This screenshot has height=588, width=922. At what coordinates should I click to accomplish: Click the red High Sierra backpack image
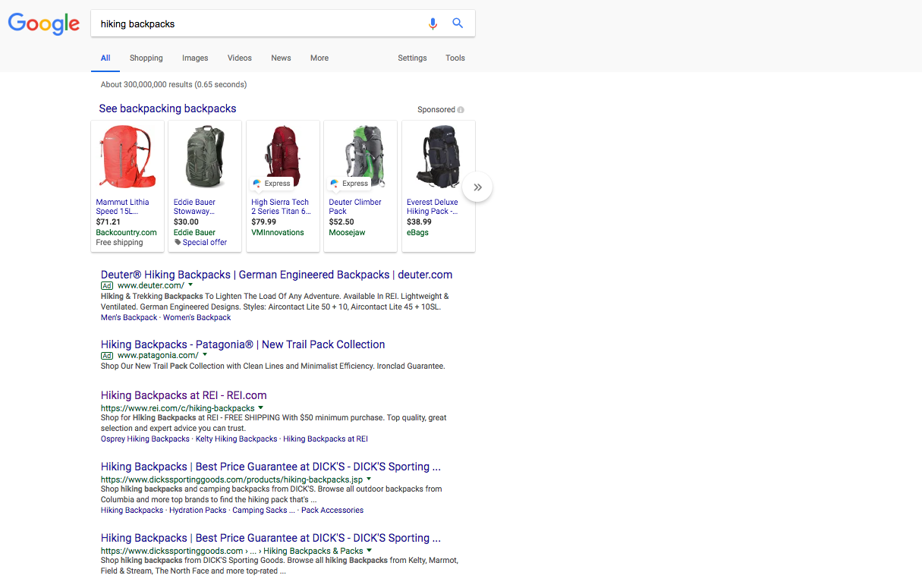(283, 156)
